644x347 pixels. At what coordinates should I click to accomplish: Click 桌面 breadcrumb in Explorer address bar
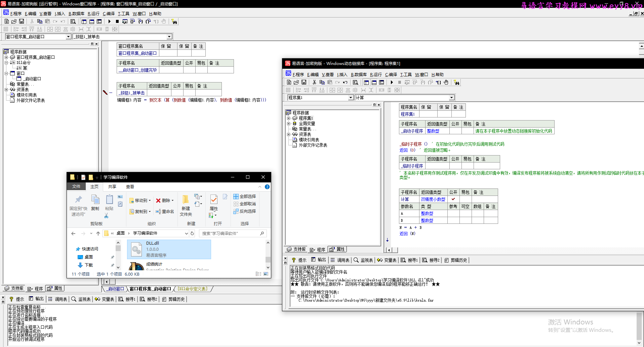point(121,233)
